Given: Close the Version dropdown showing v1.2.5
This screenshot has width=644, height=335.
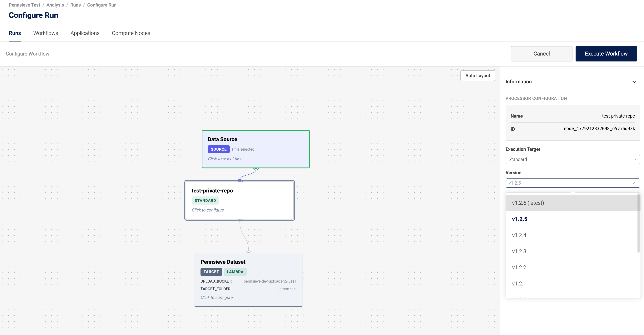Looking at the screenshot, I should tap(572, 183).
